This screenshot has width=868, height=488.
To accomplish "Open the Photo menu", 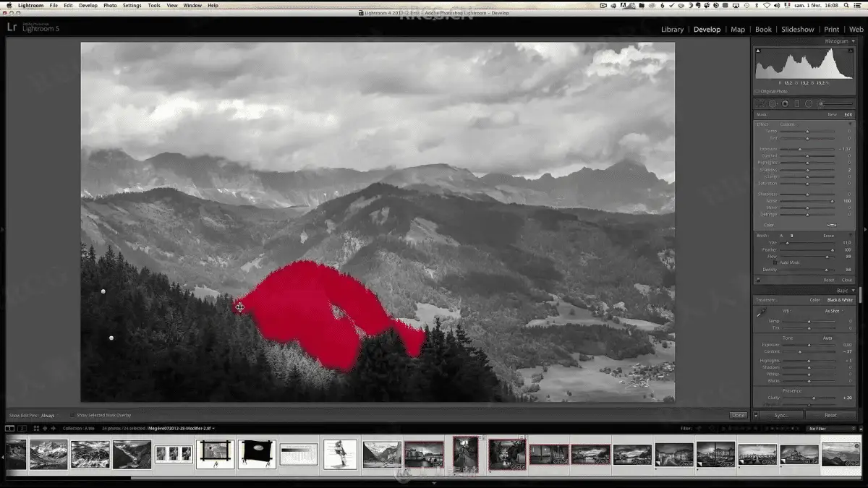I will pyautogui.click(x=110, y=5).
